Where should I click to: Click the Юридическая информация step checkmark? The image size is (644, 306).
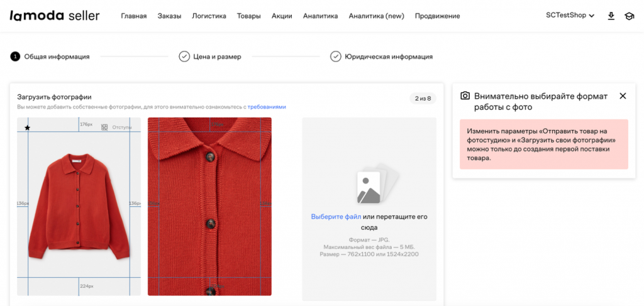pyautogui.click(x=336, y=57)
